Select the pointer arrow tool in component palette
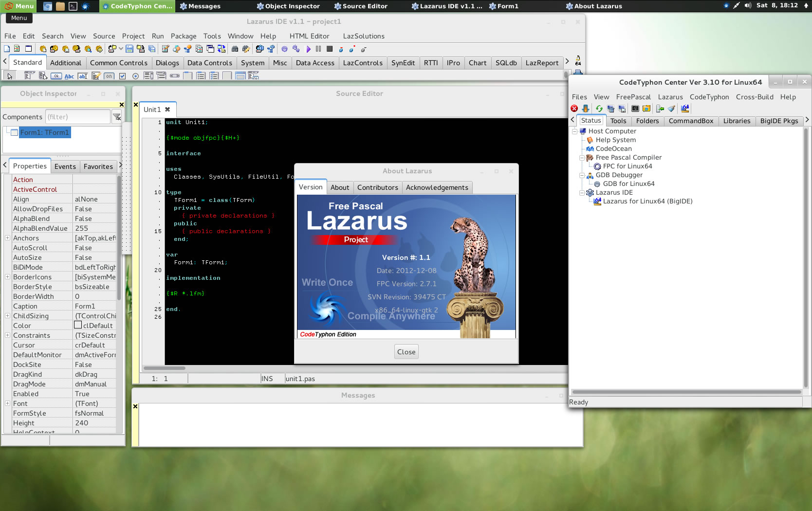The width and height of the screenshot is (812, 511). pyautogui.click(x=10, y=76)
